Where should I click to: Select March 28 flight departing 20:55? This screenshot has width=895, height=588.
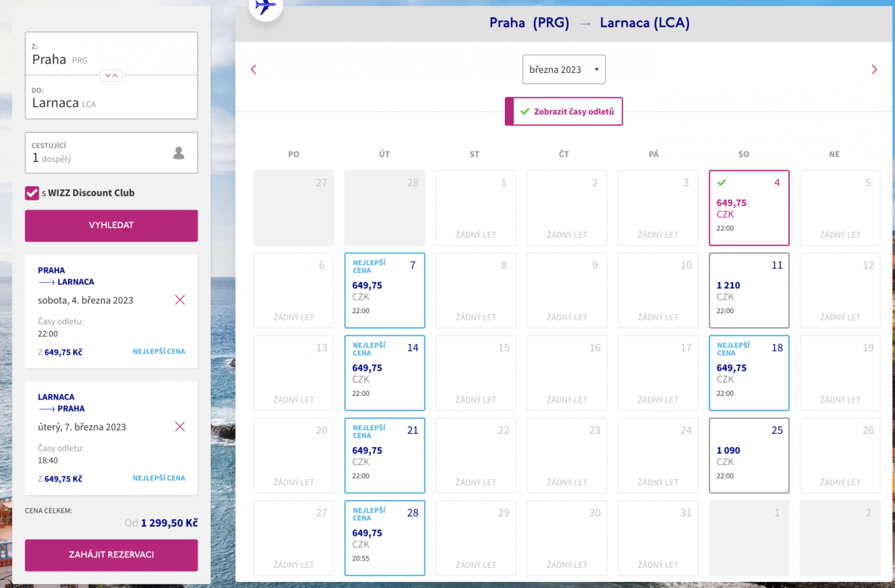(385, 538)
